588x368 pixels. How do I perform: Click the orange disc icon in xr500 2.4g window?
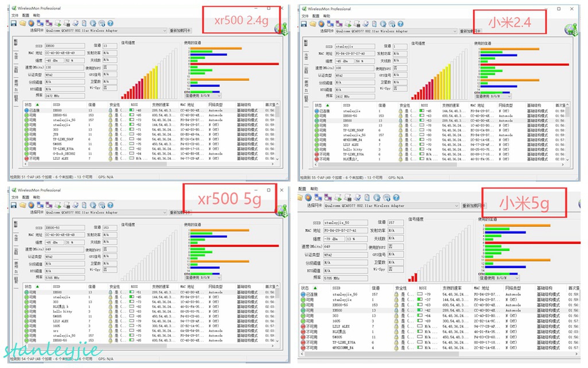click(x=31, y=23)
